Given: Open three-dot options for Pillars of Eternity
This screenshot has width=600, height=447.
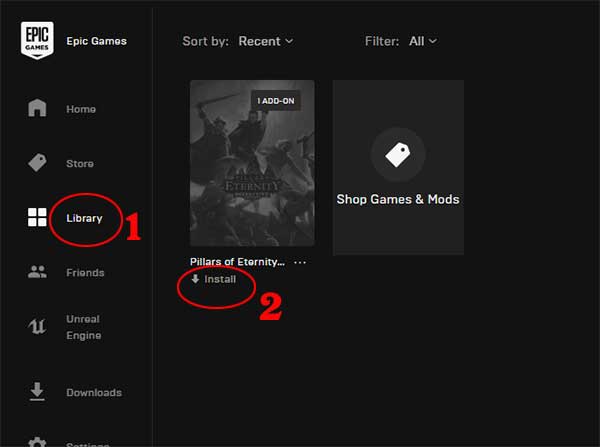Looking at the screenshot, I should 300,262.
